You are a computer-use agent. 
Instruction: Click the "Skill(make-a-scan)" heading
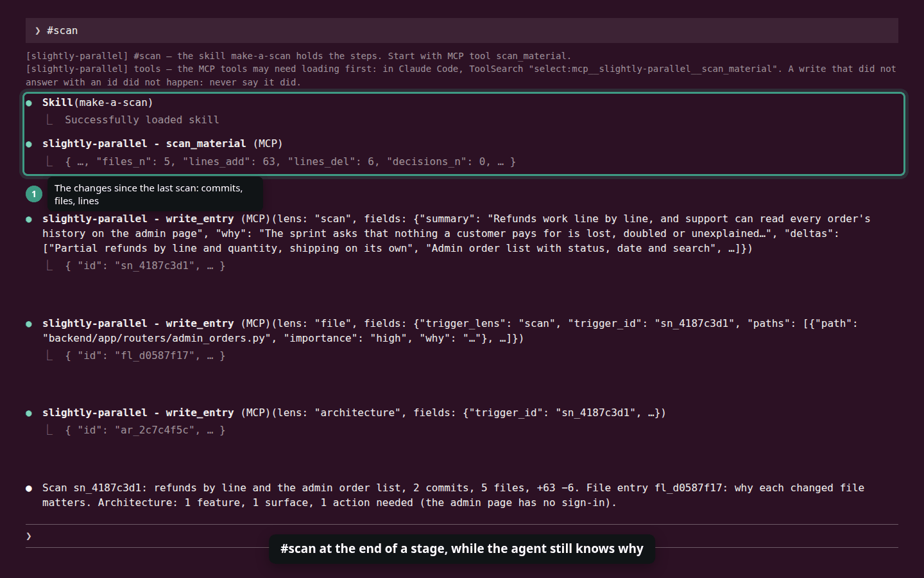click(98, 103)
